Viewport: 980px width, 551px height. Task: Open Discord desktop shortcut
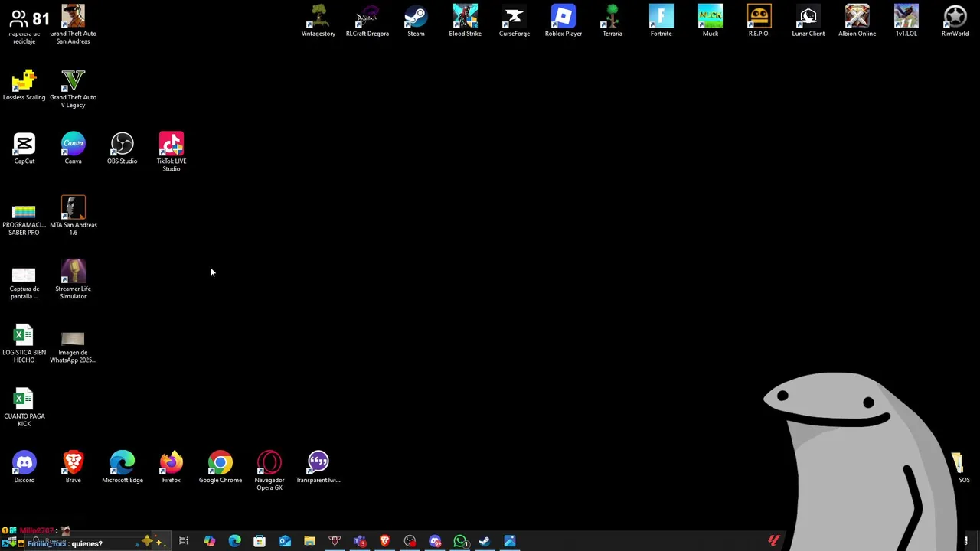click(24, 468)
